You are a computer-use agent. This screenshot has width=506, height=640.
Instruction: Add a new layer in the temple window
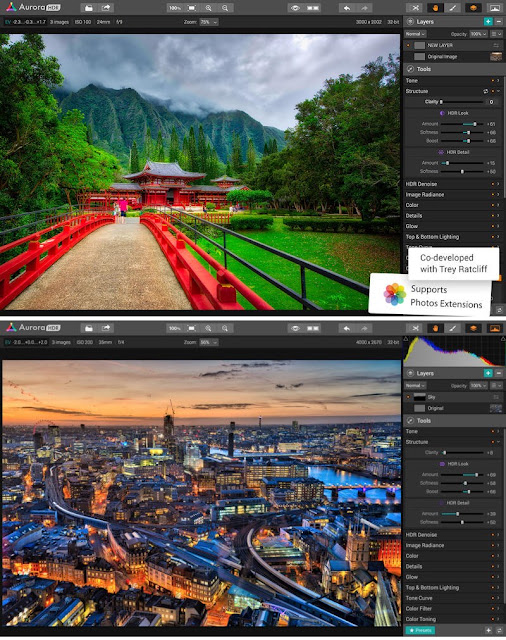(x=488, y=22)
